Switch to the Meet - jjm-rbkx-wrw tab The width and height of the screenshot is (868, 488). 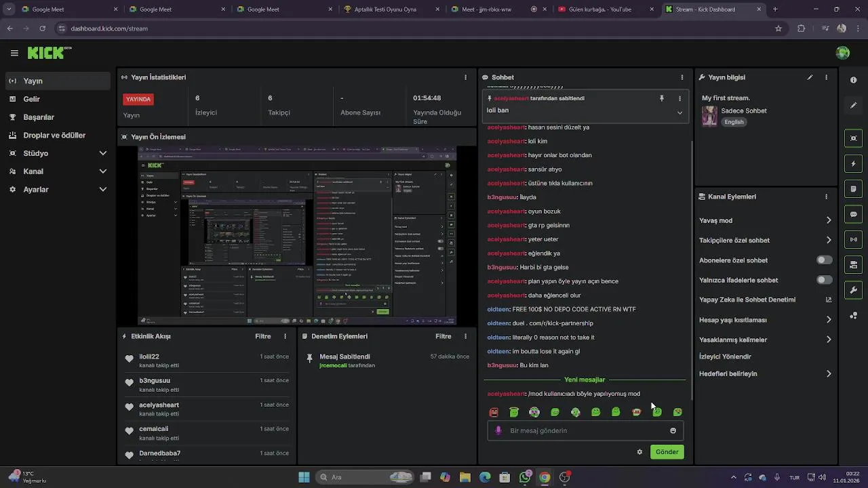[x=497, y=9]
